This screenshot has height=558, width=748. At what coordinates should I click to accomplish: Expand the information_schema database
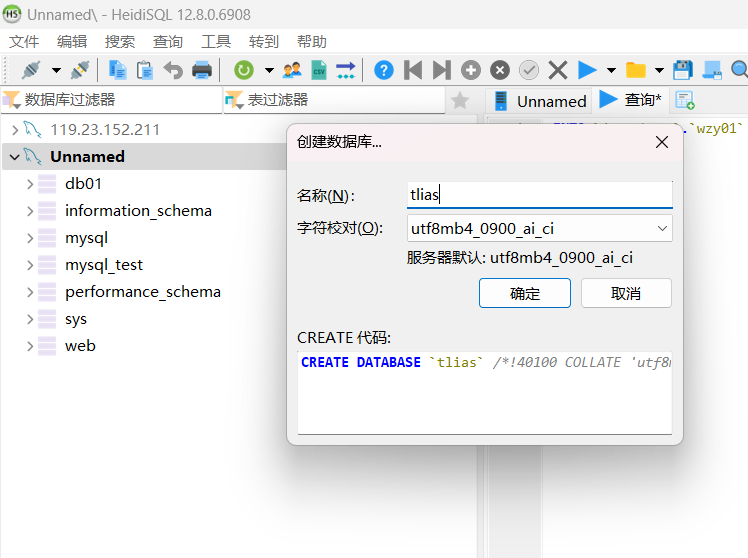click(30, 211)
